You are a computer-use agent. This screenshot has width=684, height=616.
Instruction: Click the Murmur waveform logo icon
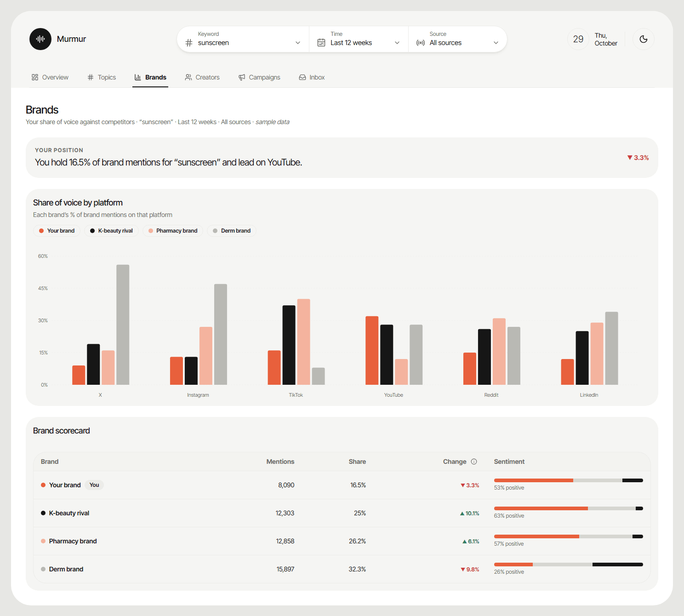40,39
